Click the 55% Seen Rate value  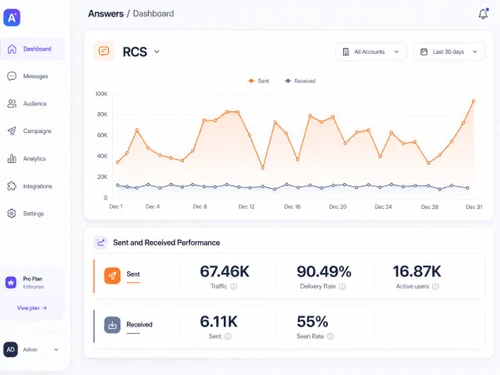[313, 322]
